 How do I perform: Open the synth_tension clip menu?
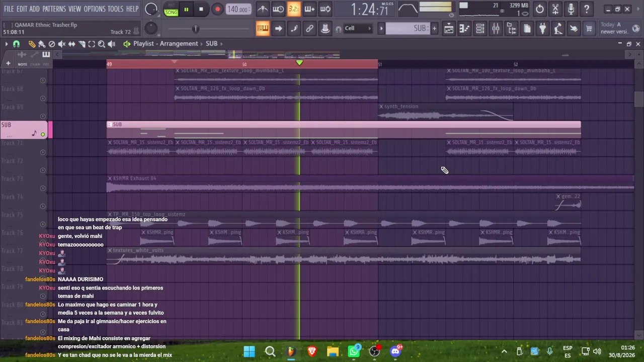[x=381, y=107]
